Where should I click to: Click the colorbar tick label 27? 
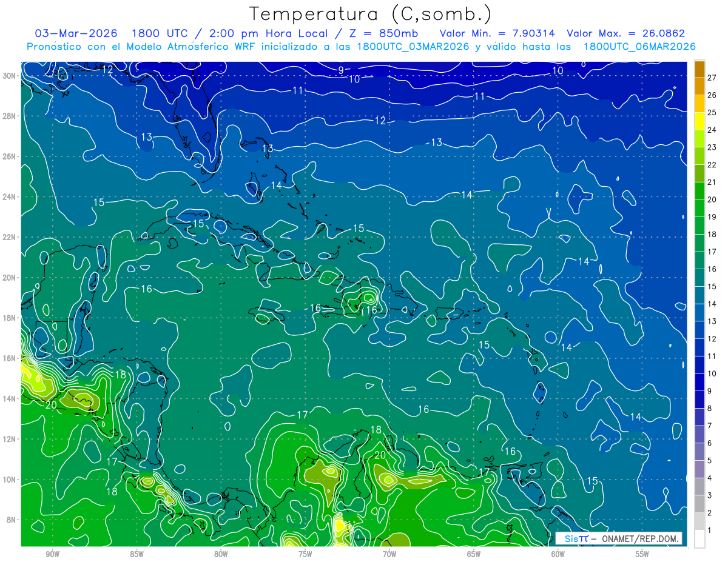[x=712, y=78]
